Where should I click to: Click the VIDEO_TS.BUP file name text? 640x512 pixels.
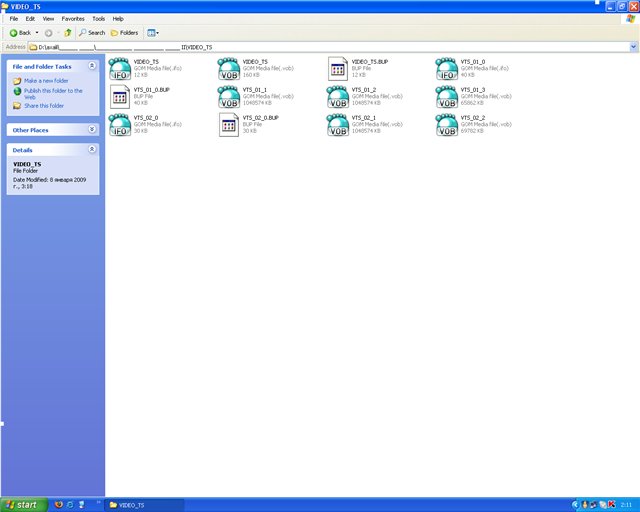point(369,62)
